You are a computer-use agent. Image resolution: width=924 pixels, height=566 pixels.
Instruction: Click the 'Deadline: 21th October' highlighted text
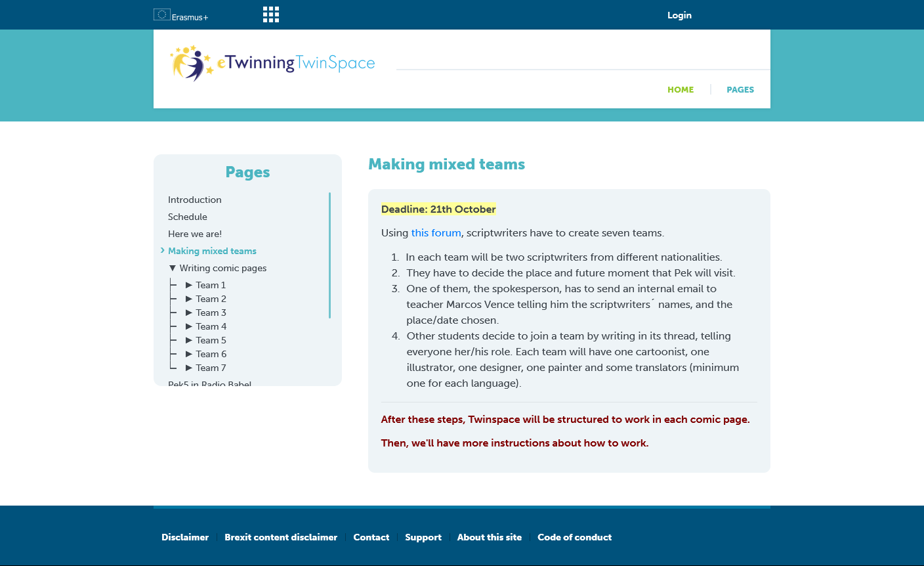pos(438,209)
